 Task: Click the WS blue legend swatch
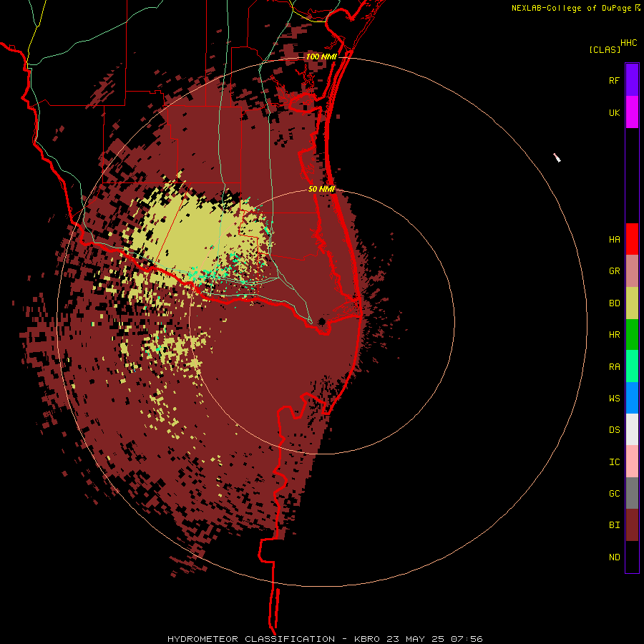click(x=632, y=398)
